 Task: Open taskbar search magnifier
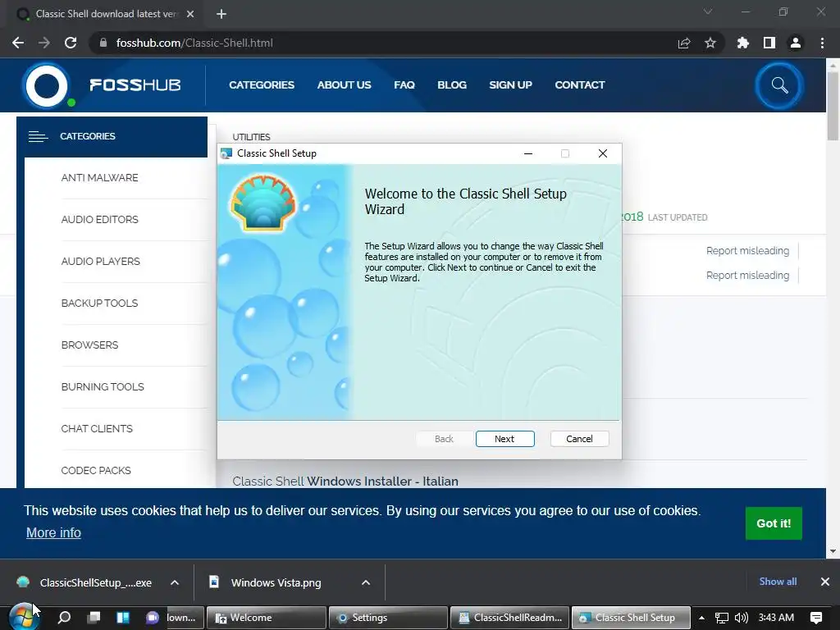pos(64,618)
